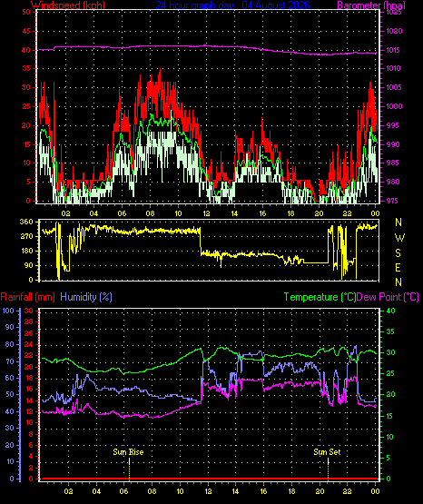
Task: Click the "Sun Set" label
Action: point(327,452)
